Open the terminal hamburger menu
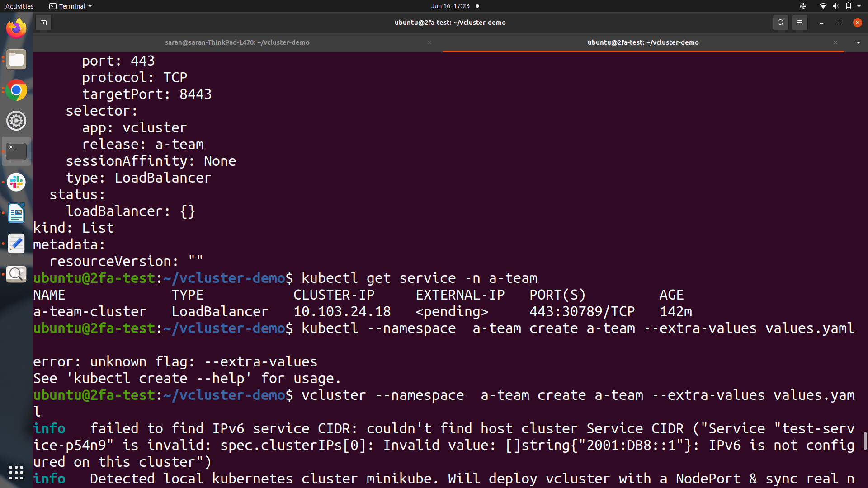The height and width of the screenshot is (488, 868). [799, 23]
